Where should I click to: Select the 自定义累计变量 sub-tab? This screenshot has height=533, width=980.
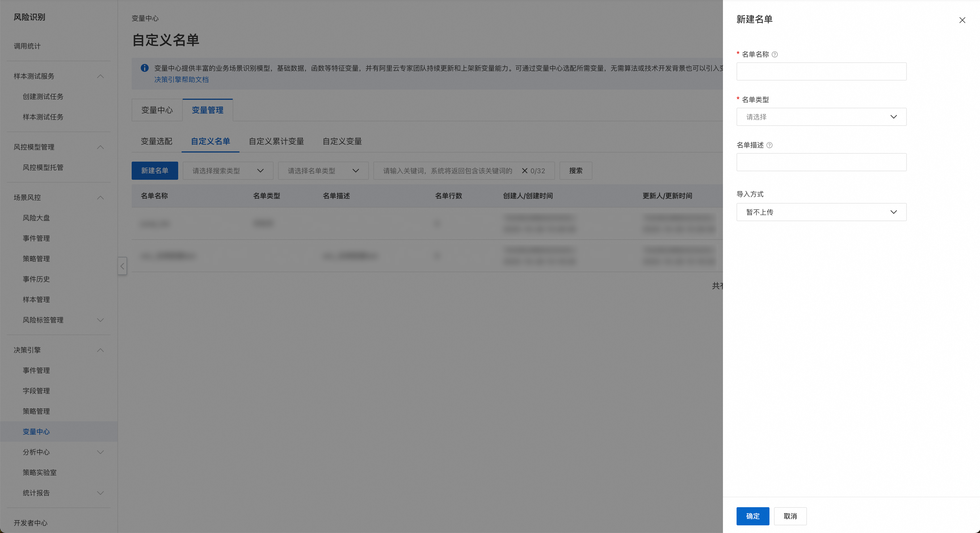tap(276, 141)
